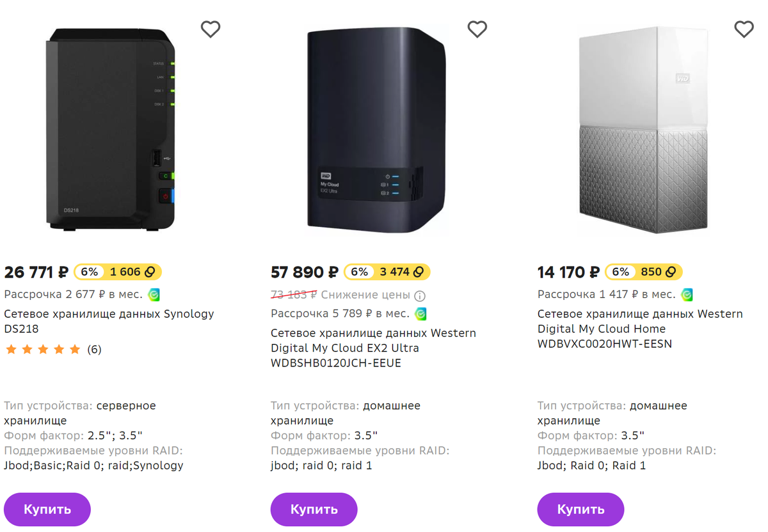Click Купить for WD My Cloud Home

click(x=580, y=510)
